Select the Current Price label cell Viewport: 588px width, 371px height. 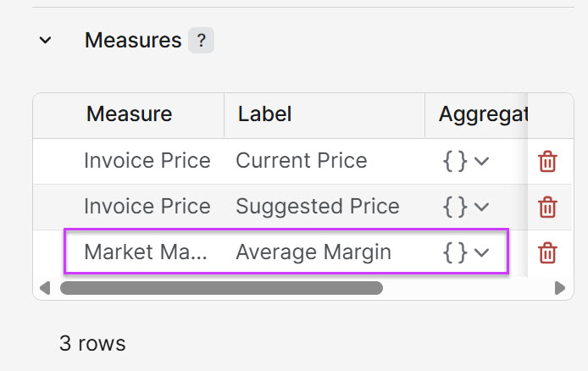click(302, 161)
